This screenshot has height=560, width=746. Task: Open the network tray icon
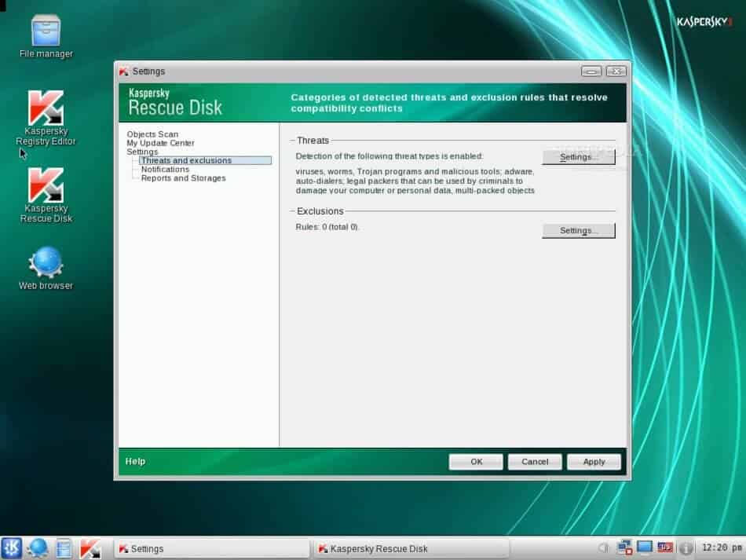625,547
